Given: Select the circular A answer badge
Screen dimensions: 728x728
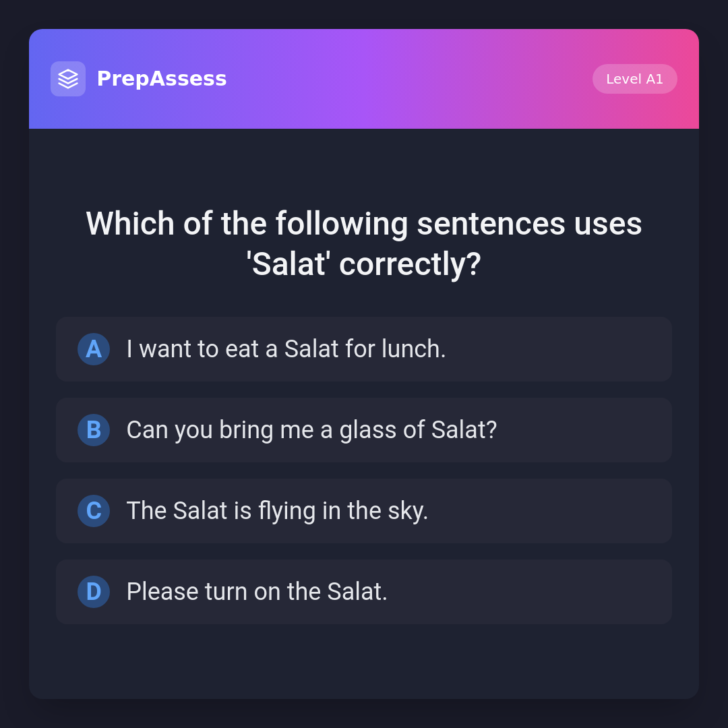Looking at the screenshot, I should pos(94,349).
